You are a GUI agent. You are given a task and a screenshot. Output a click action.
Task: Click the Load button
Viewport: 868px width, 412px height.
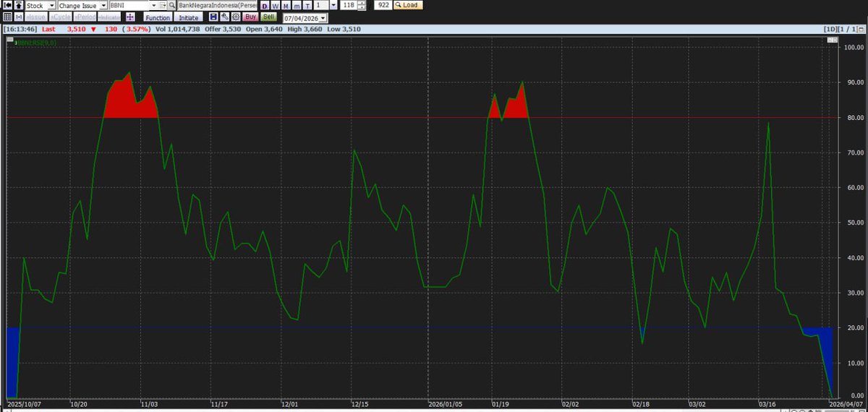pos(408,5)
